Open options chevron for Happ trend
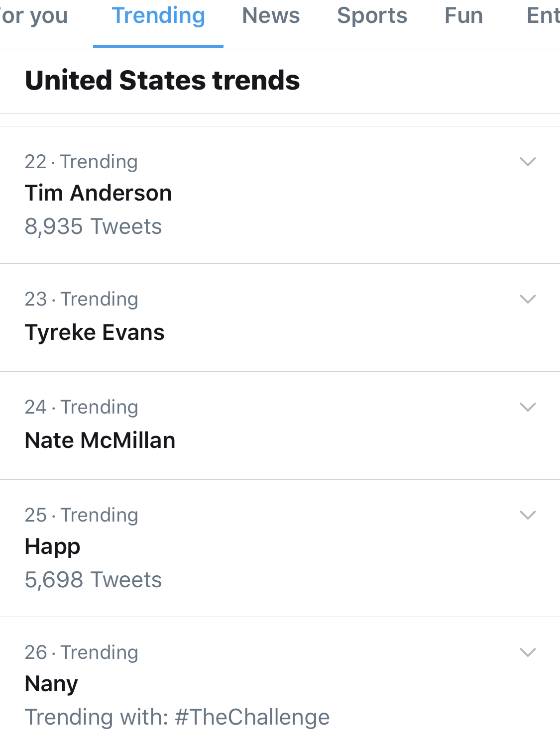Image resolution: width=560 pixels, height=748 pixels. tap(528, 515)
